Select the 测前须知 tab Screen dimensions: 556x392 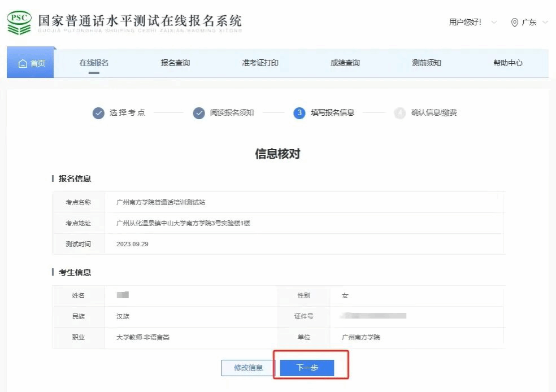(x=427, y=63)
